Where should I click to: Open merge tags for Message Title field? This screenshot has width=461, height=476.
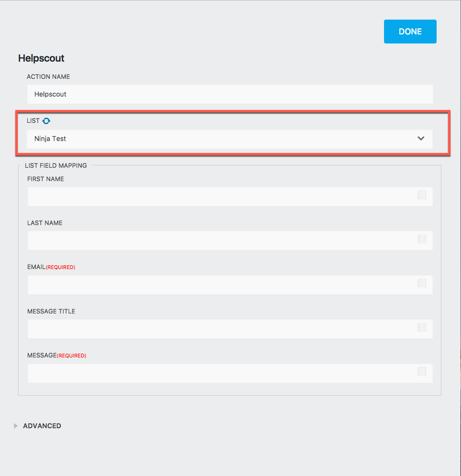(x=422, y=328)
